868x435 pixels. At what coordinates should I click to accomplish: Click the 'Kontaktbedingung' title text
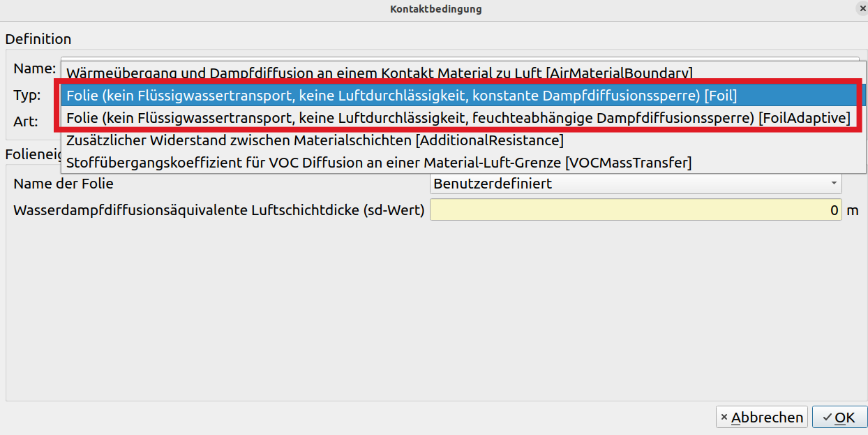point(435,9)
